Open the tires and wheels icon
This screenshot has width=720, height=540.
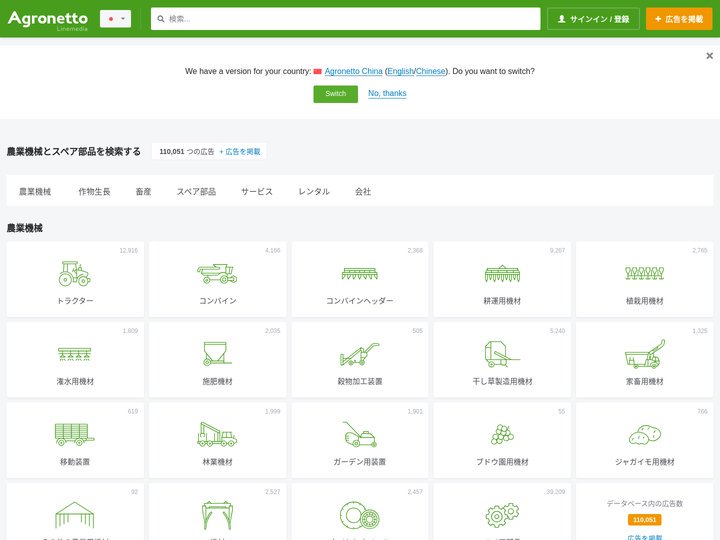tap(360, 515)
